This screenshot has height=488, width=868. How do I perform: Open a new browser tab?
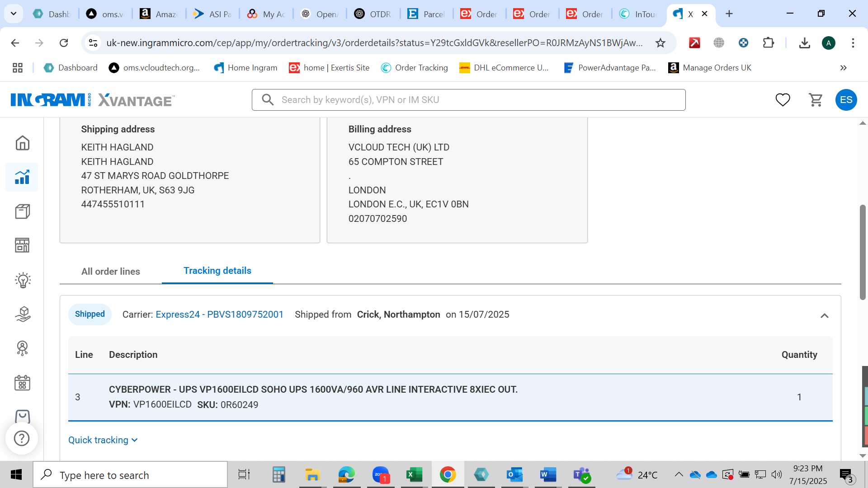[x=729, y=14]
